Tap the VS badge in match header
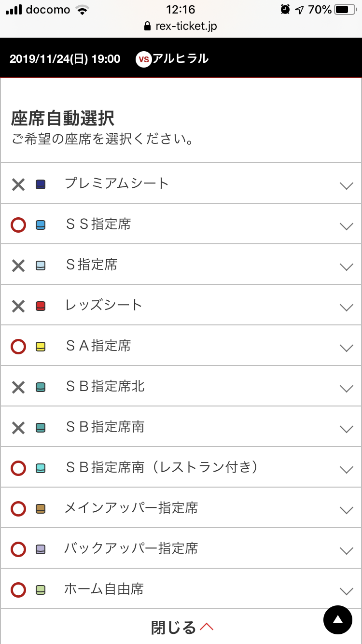This screenshot has width=362, height=644. coord(143,59)
